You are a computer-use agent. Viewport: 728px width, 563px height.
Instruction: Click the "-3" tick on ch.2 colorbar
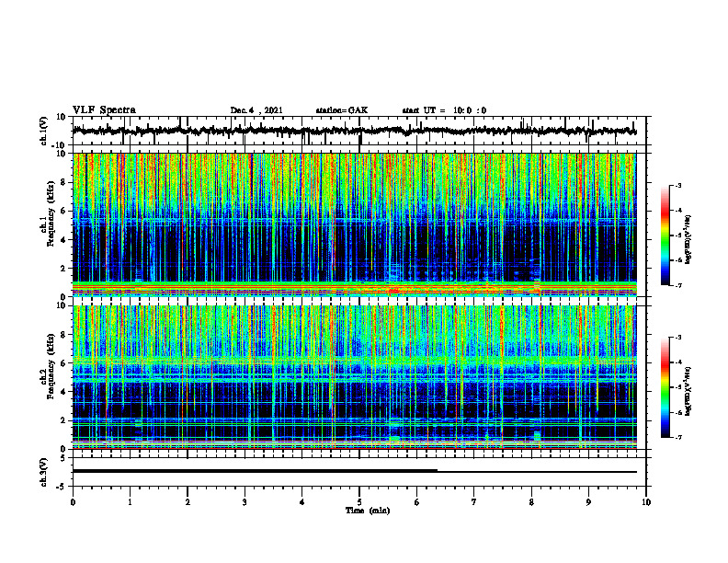tap(677, 338)
